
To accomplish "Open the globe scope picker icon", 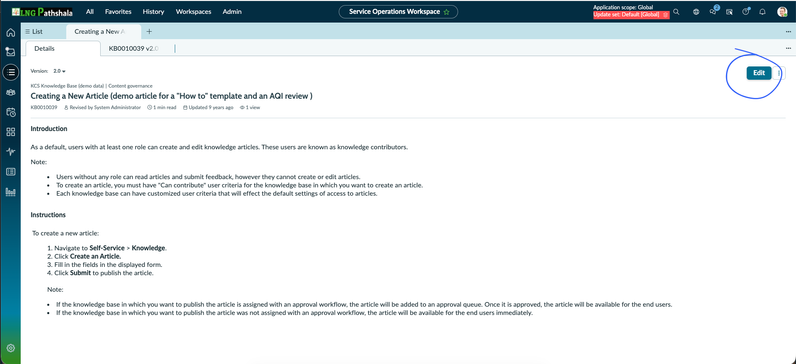I will tap(696, 12).
